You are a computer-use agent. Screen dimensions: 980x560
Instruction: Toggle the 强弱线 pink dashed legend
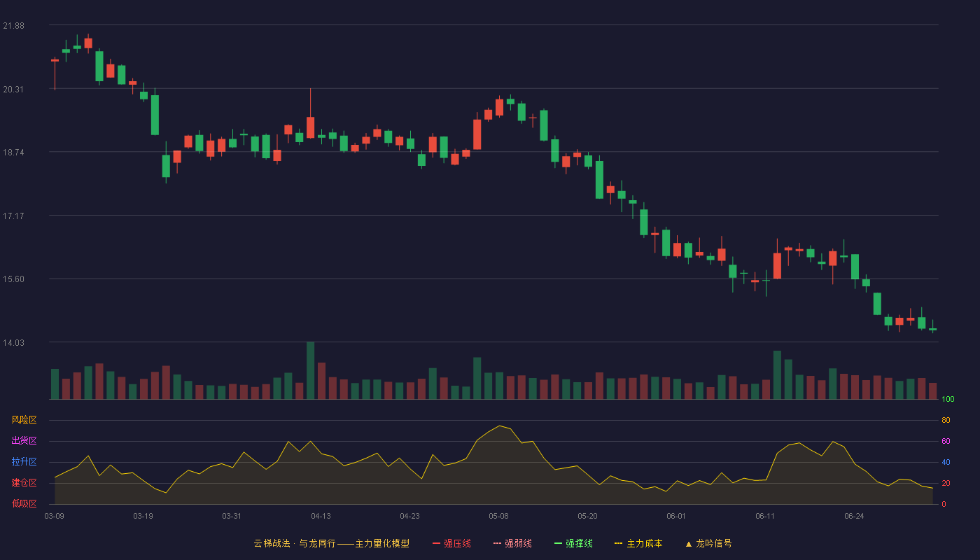512,543
